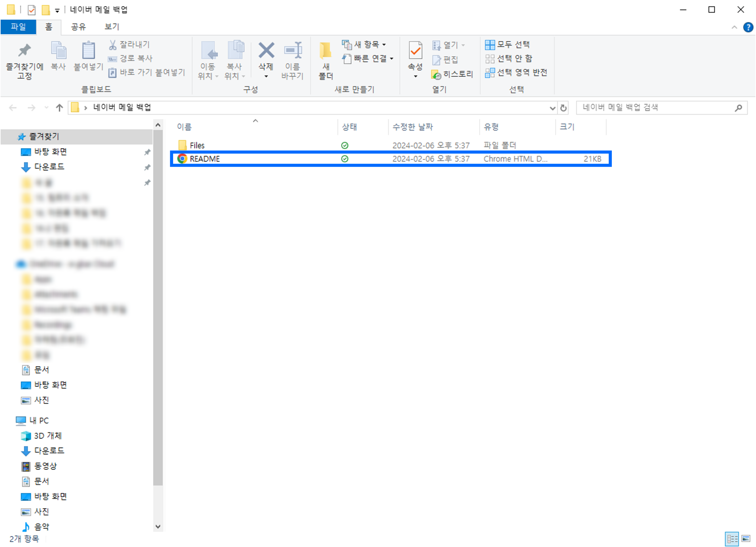Viewport: 756px width, 547px height.
Task: Open the address bar dropdown arrow
Action: pyautogui.click(x=553, y=107)
